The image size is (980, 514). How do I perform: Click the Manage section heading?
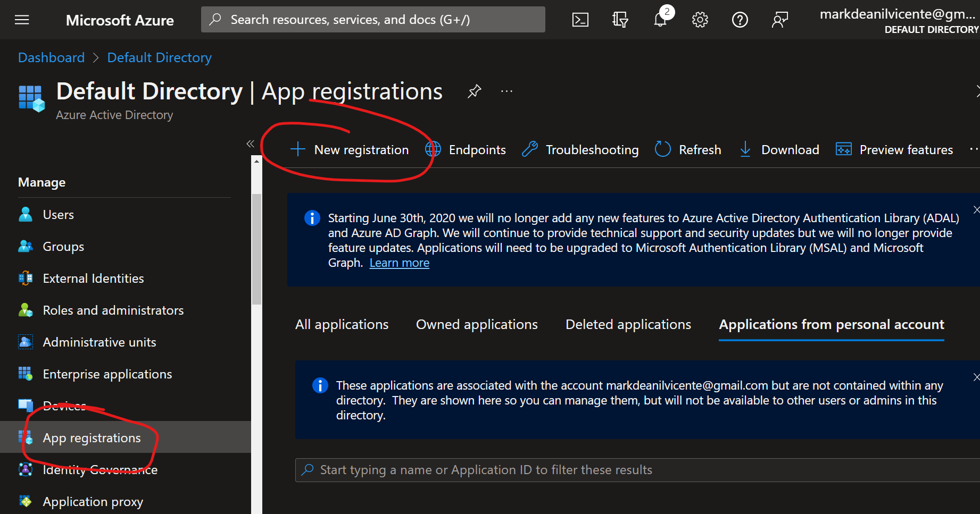pyautogui.click(x=42, y=182)
